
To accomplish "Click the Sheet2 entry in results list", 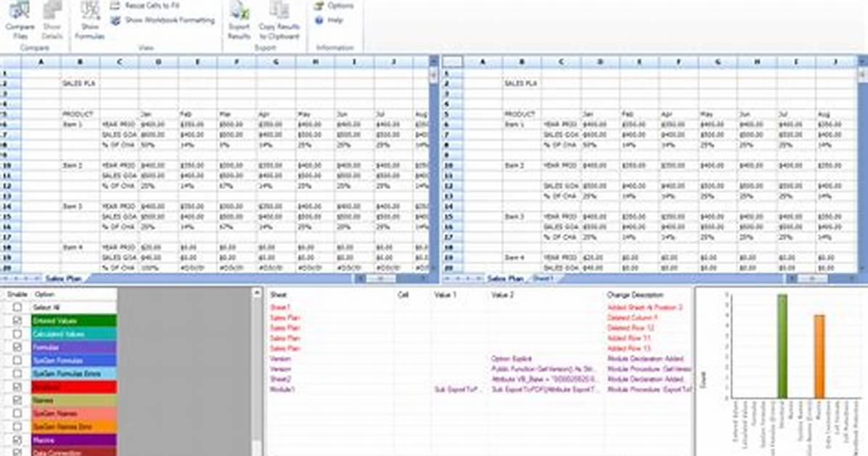I will click(x=281, y=380).
